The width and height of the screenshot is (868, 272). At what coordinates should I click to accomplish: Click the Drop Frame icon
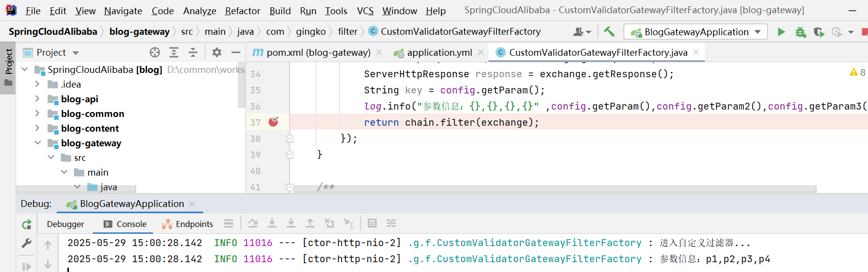[329, 224]
